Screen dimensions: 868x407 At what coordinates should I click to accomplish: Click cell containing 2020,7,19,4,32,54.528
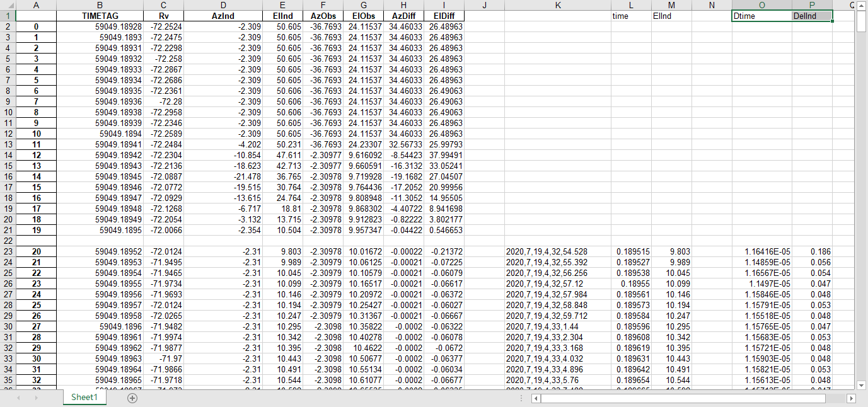click(x=557, y=251)
